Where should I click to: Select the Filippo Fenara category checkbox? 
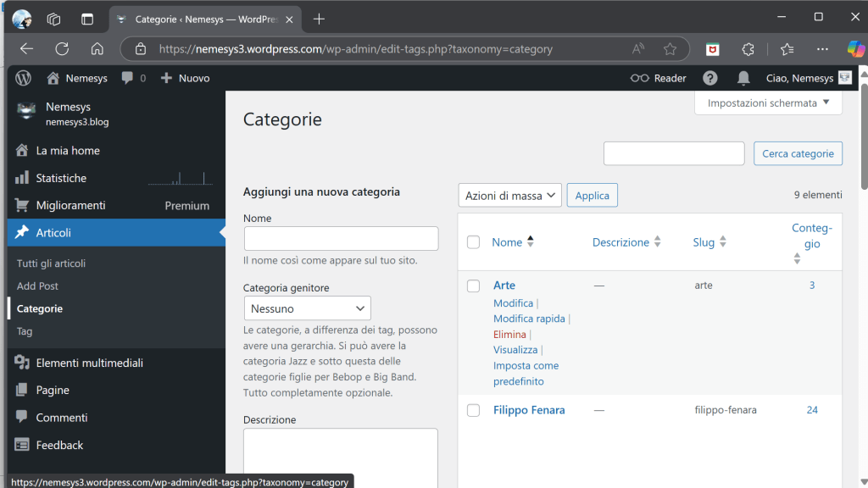pos(474,411)
